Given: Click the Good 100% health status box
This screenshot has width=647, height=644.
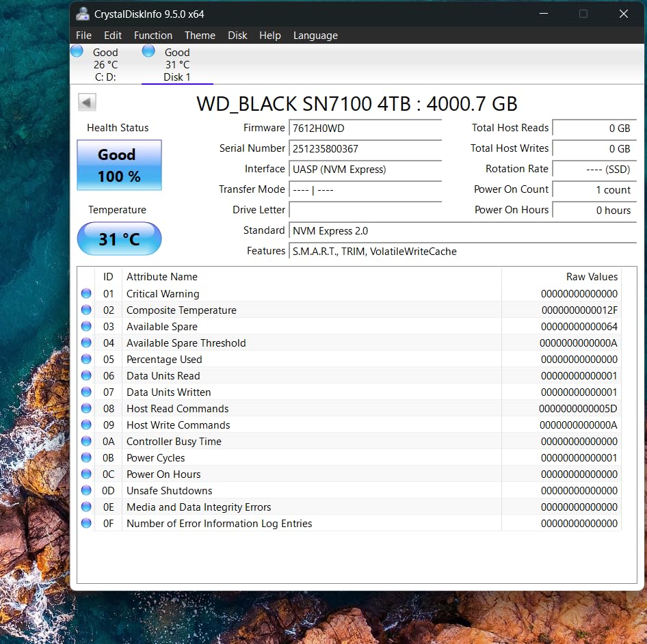Looking at the screenshot, I should pyautogui.click(x=119, y=165).
